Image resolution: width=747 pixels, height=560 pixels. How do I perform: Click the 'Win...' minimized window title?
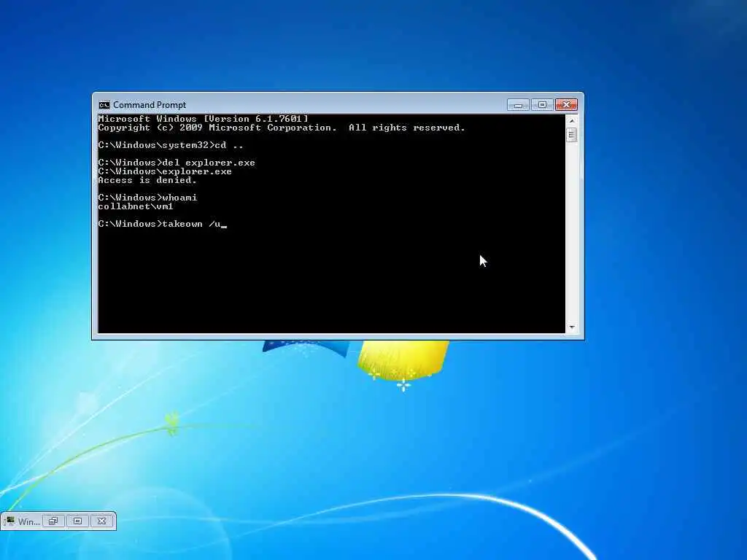click(x=28, y=521)
